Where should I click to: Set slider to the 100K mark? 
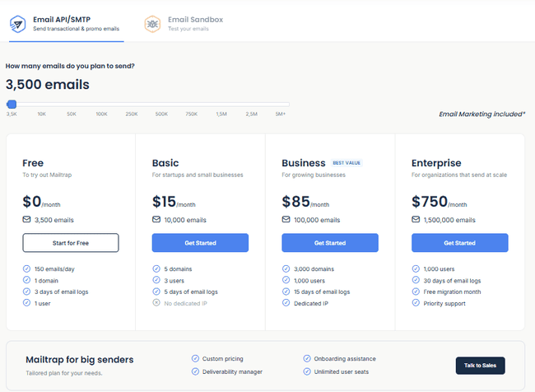(x=102, y=114)
